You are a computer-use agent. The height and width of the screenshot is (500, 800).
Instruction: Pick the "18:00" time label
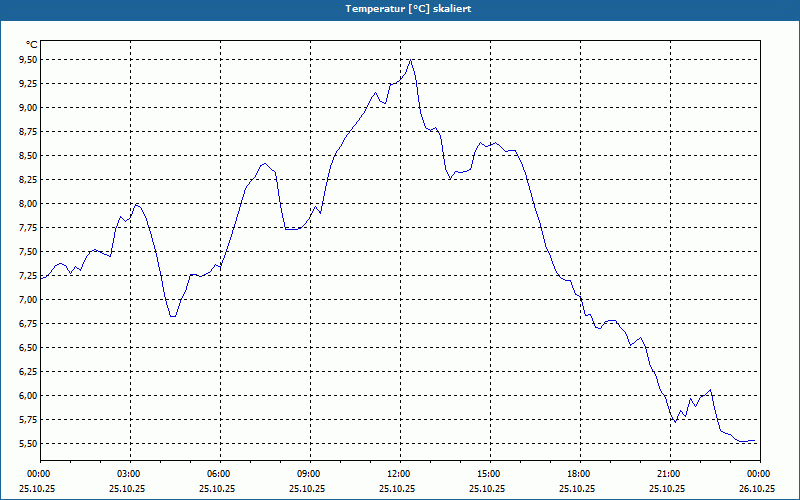coord(580,474)
